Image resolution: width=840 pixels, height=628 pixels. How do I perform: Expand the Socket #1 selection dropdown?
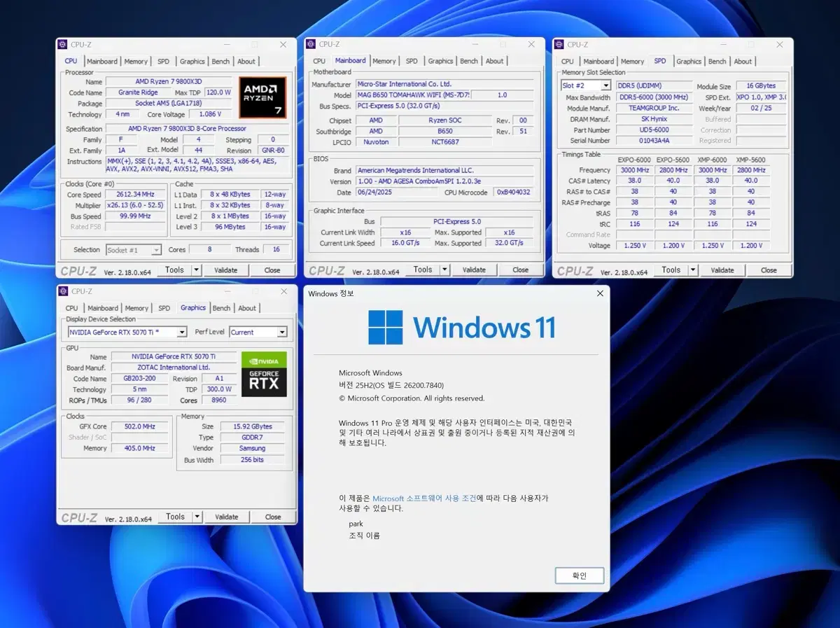(x=156, y=250)
